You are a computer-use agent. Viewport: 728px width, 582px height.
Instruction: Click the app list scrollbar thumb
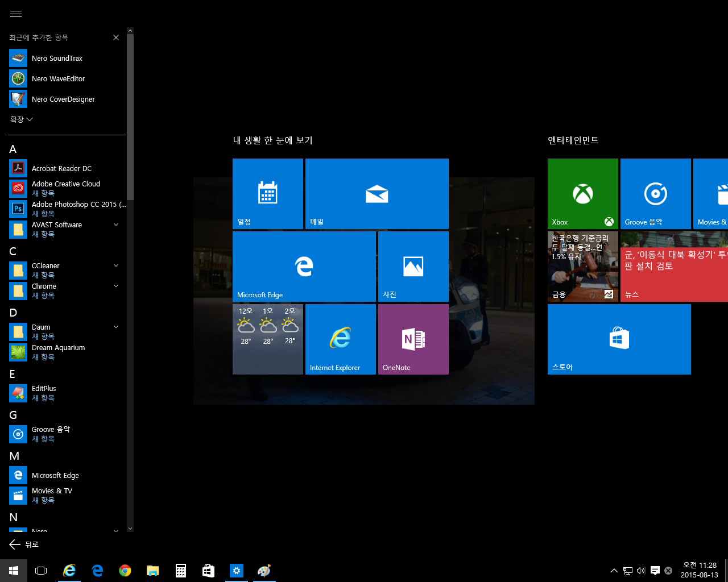[130, 117]
